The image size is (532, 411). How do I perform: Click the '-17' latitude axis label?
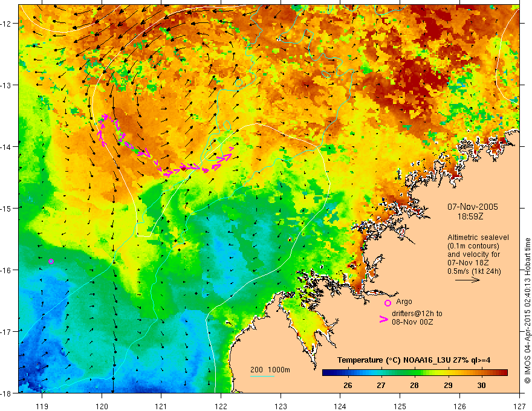click(x=6, y=331)
